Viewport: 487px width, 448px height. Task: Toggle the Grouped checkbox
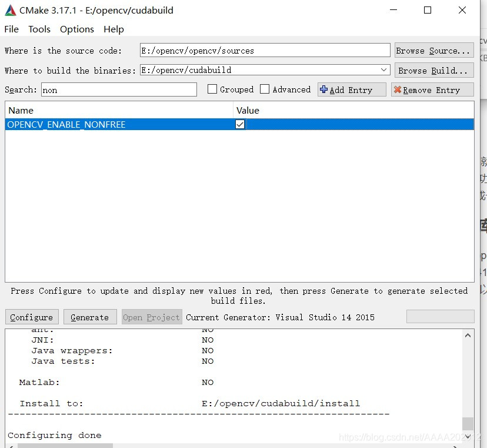[x=212, y=89]
